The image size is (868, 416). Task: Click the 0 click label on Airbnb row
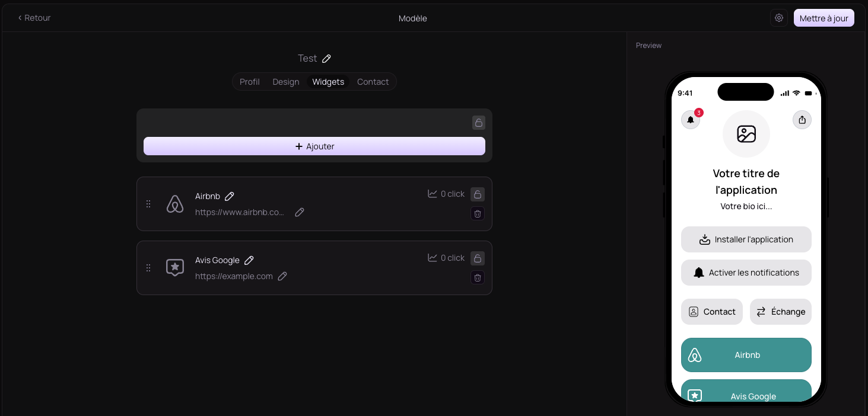453,194
